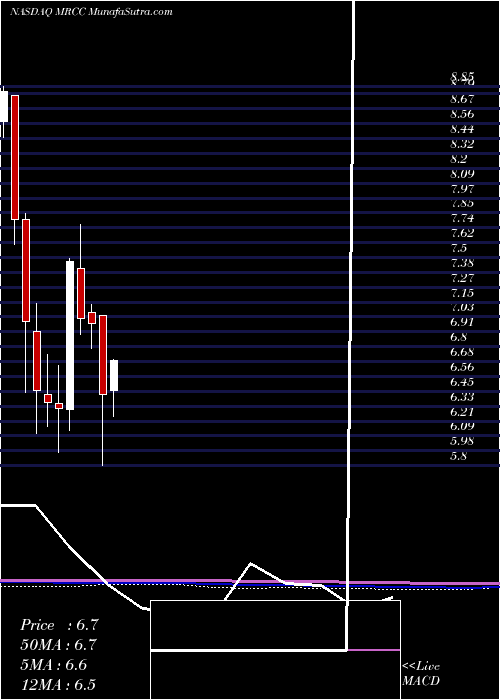Click the 7.15 price axis label
Screen dimensions: 500x700
[x=462, y=293]
